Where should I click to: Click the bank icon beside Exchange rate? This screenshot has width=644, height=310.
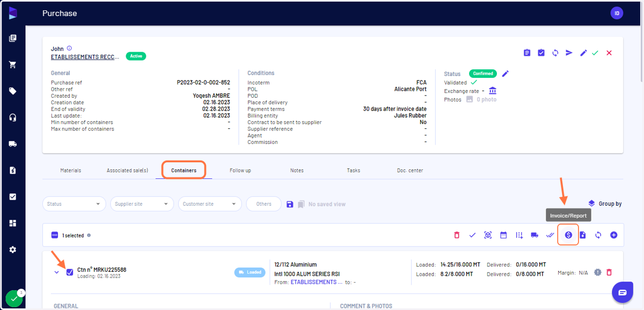click(x=493, y=91)
